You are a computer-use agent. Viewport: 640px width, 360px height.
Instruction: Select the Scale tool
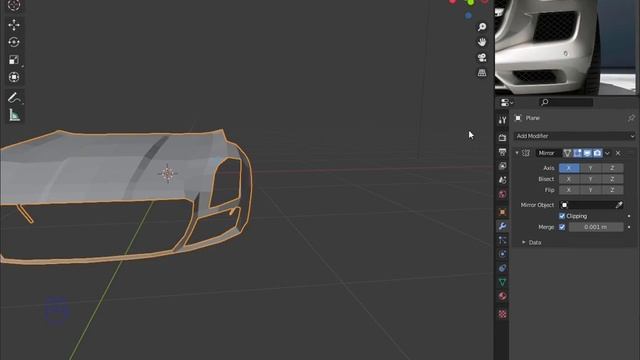pyautogui.click(x=14, y=60)
